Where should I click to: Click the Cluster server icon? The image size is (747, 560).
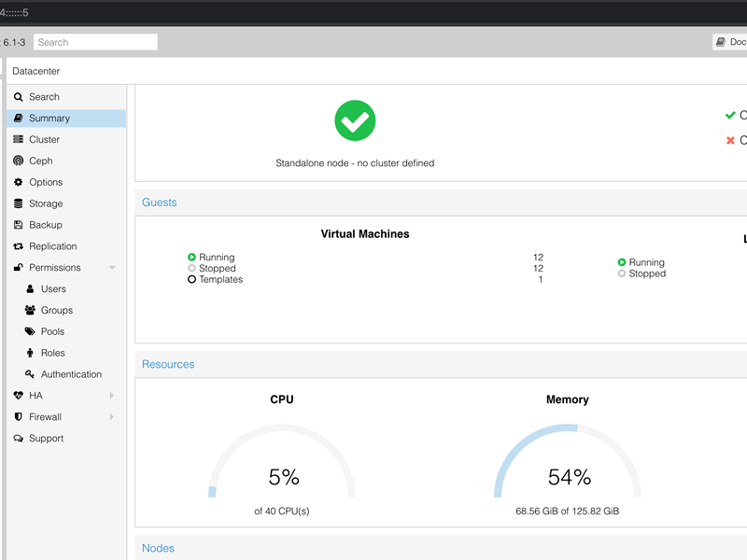pyautogui.click(x=19, y=140)
